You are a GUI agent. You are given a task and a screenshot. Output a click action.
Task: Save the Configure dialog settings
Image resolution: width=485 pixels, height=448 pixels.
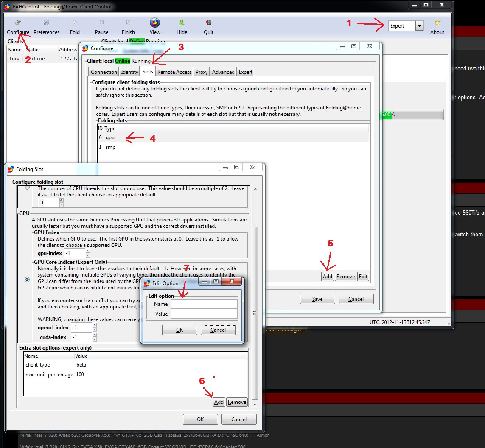(317, 299)
